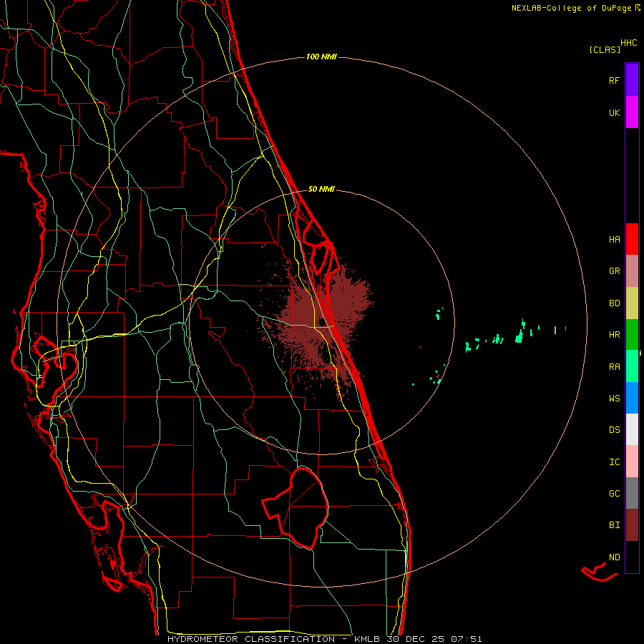This screenshot has height=644, width=644.
Task: Click the RF purple legend swatch
Action: [632, 80]
